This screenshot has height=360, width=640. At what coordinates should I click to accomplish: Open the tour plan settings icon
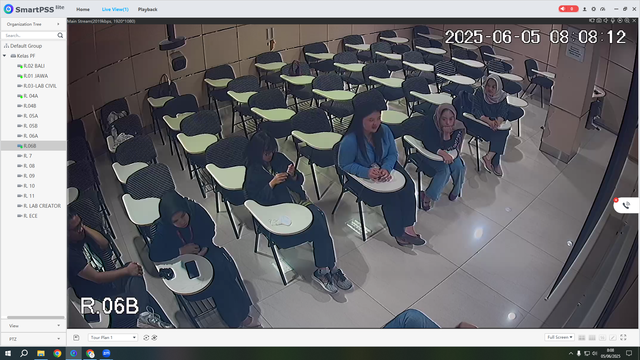tap(154, 338)
